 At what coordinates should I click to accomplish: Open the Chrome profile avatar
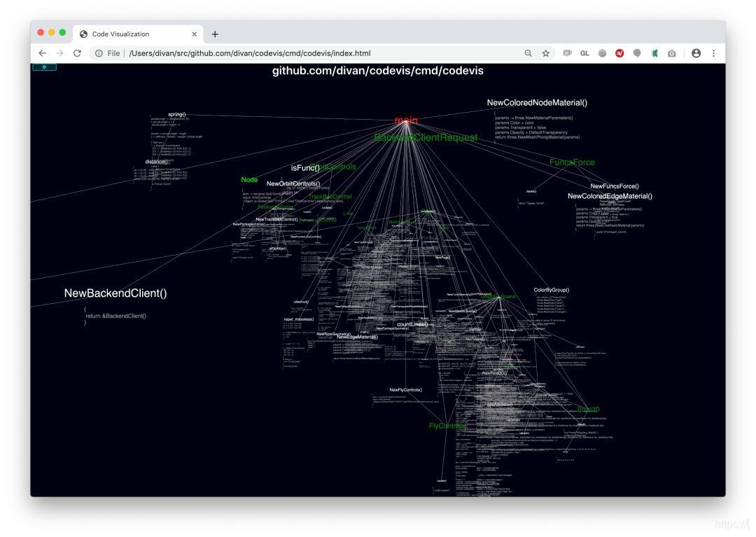click(696, 53)
